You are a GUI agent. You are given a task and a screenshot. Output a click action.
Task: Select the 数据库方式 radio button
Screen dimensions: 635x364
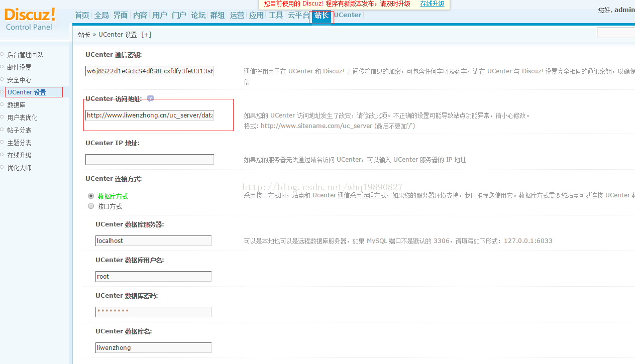(91, 196)
